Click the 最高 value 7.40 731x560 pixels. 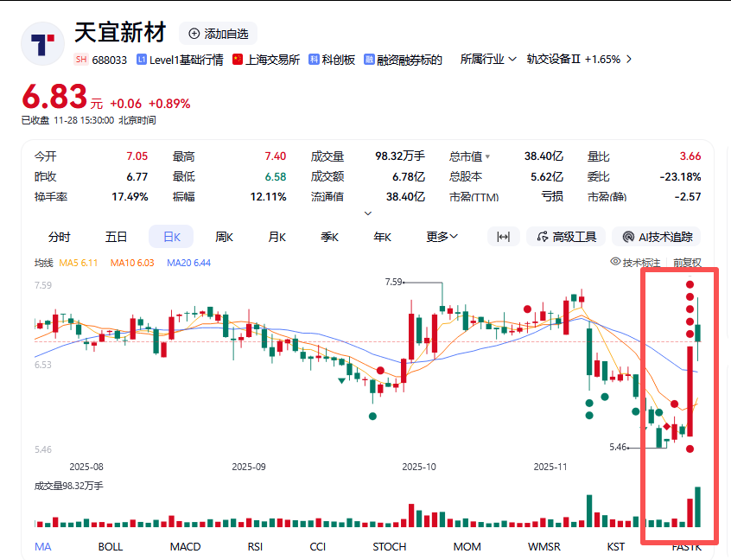pyautogui.click(x=276, y=156)
